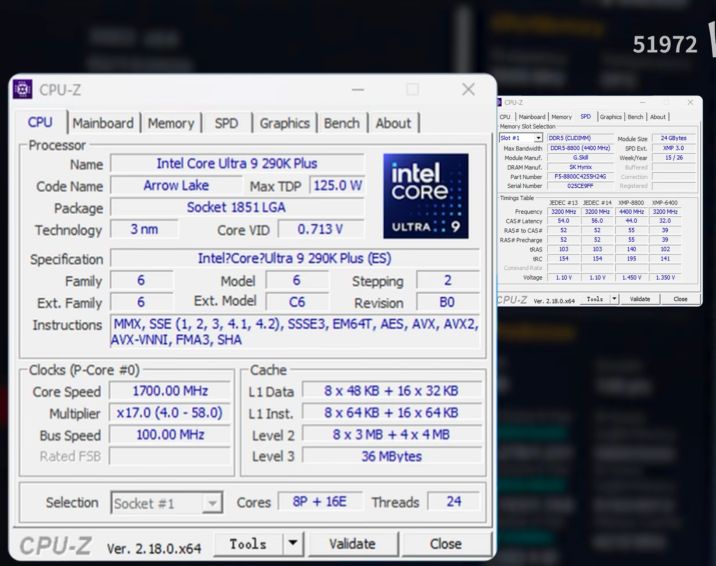This screenshot has height=566, width=716.
Task: Click the greyed-out maximize button of the main CPU-Z window
Action: point(413,89)
